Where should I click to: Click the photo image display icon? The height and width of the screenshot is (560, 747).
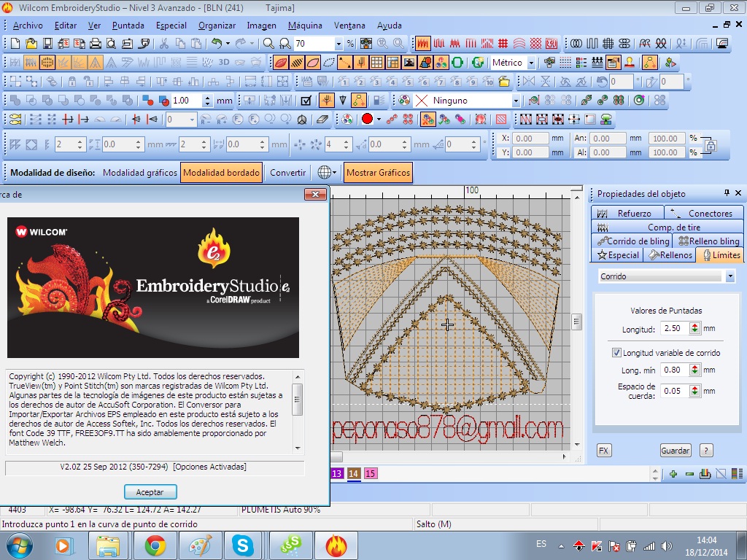pos(409,63)
